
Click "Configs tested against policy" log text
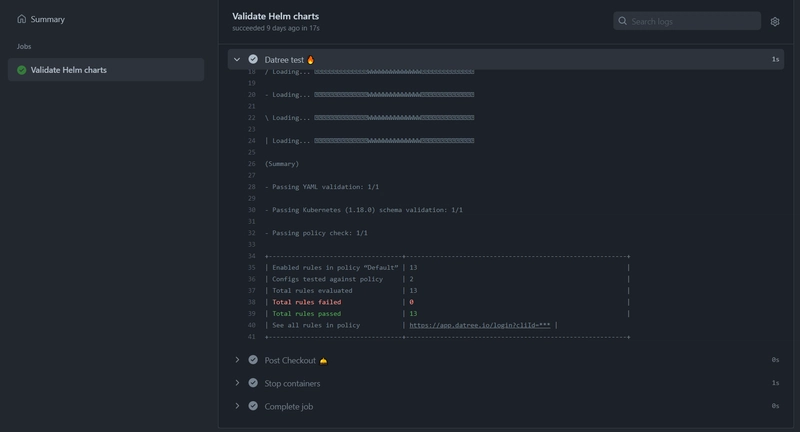[x=328, y=279]
